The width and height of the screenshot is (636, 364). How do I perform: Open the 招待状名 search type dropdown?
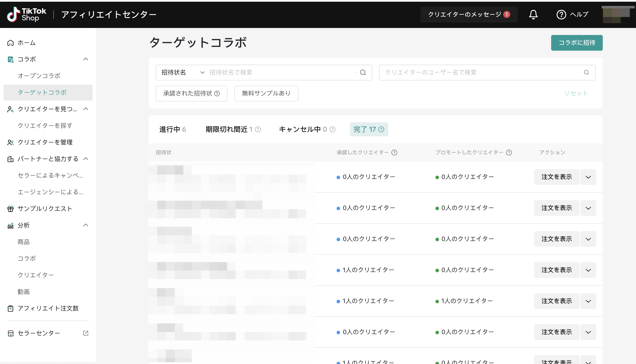[183, 73]
